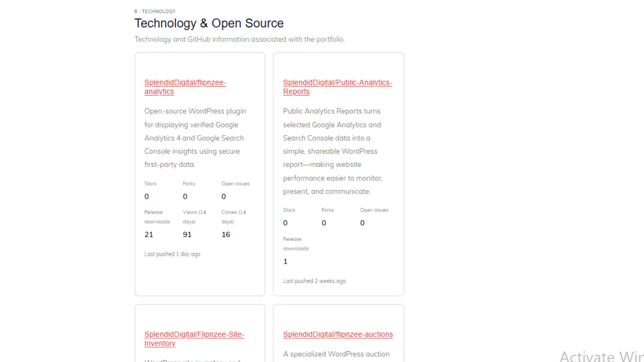The width and height of the screenshot is (644, 362).
Task: Click 'Last pushed 2 weeks ago' text
Action: tap(314, 281)
